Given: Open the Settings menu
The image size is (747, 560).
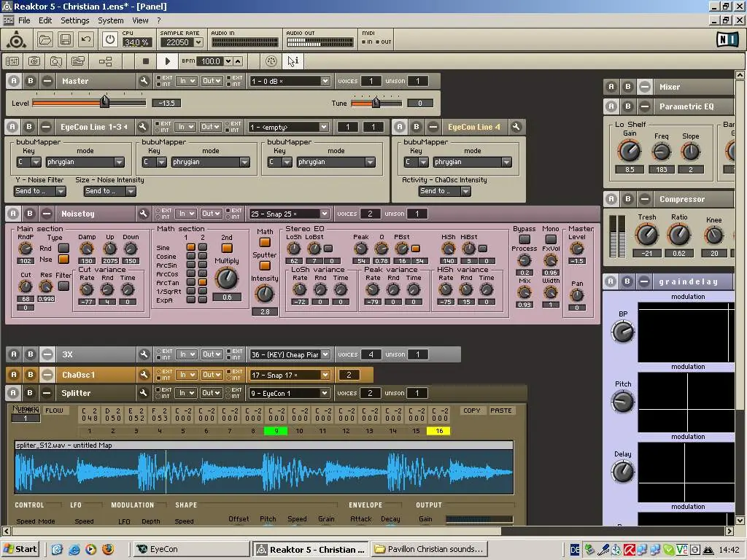Looking at the screenshot, I should [75, 20].
